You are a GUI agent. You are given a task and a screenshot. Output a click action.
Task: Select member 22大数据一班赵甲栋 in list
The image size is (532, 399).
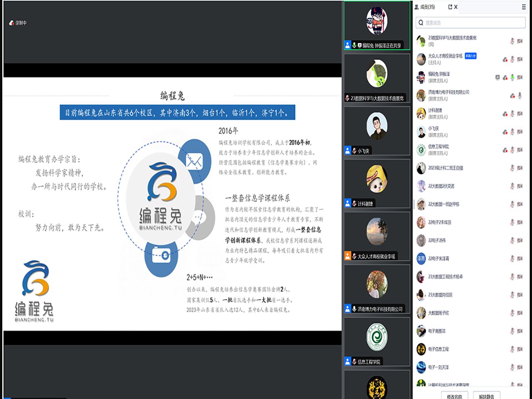tap(471, 204)
